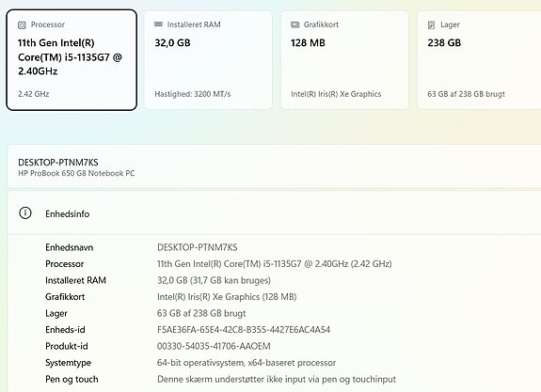Click the Pen og touch row value
The width and height of the screenshot is (541, 392).
(277, 379)
